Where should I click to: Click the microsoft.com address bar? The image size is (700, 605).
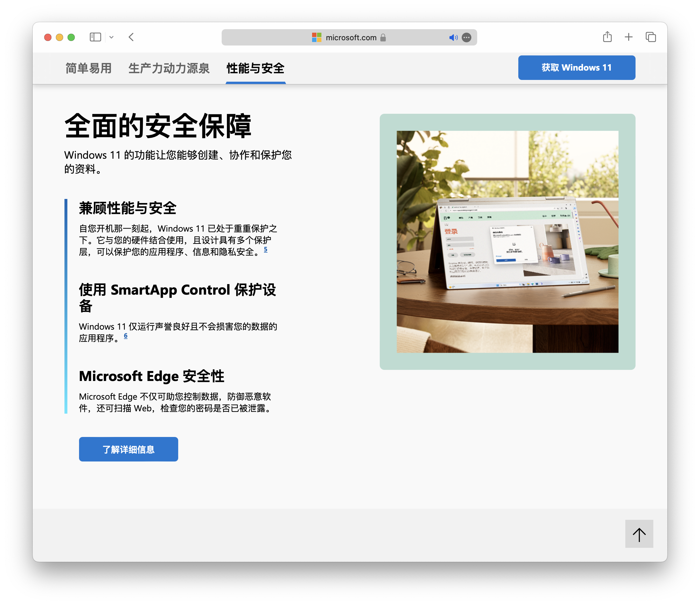(x=349, y=38)
